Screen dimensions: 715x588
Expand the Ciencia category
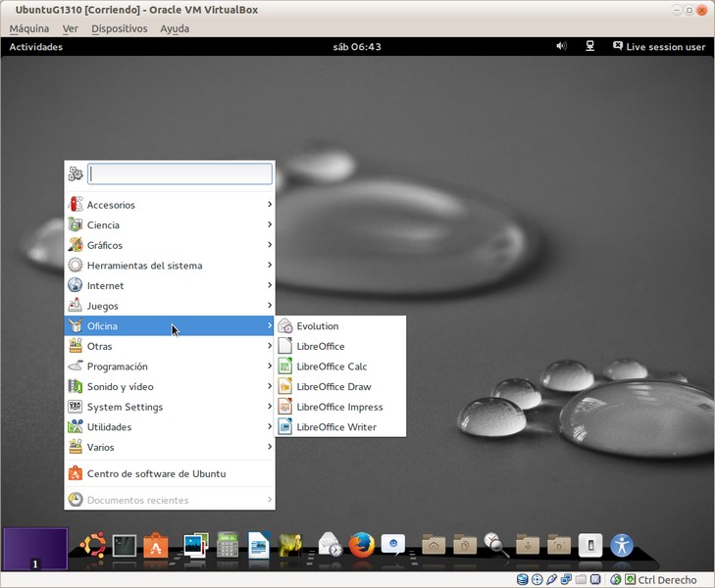pos(170,225)
